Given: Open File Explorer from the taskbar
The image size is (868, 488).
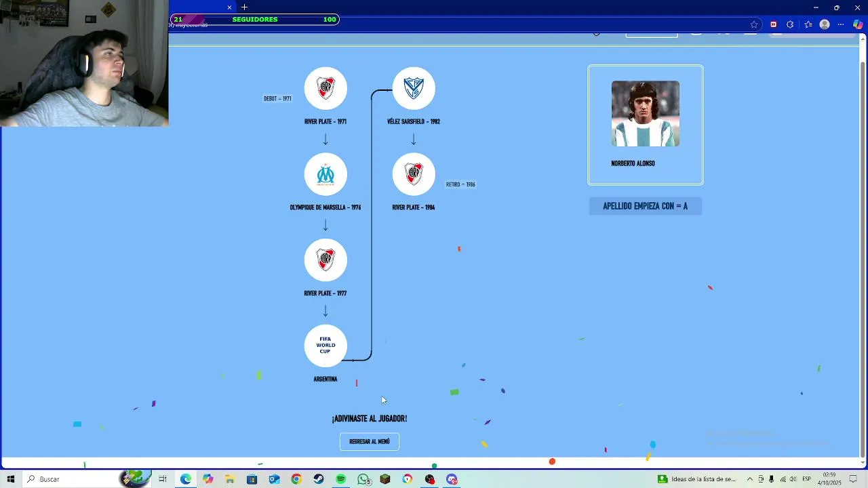Looking at the screenshot, I should pos(230,479).
